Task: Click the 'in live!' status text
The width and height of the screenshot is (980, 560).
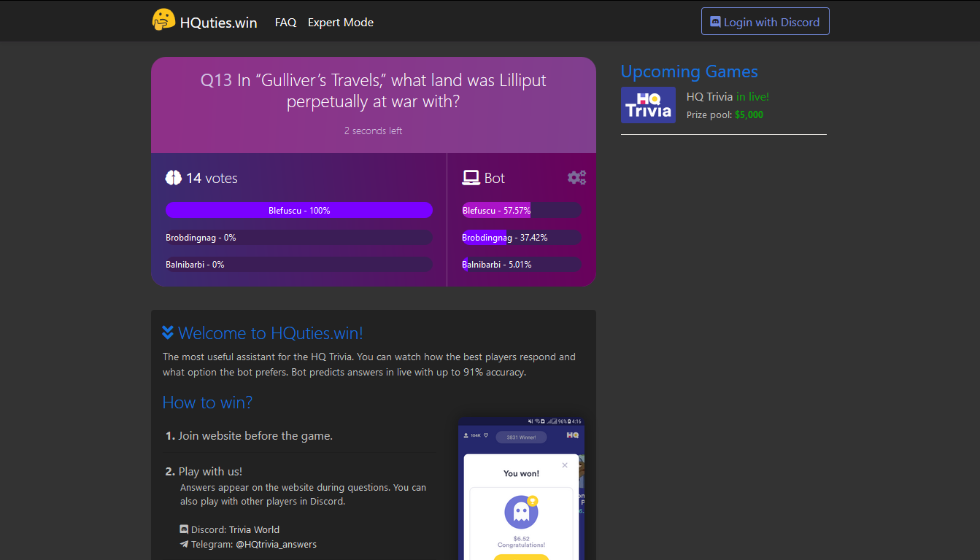Action: (752, 96)
